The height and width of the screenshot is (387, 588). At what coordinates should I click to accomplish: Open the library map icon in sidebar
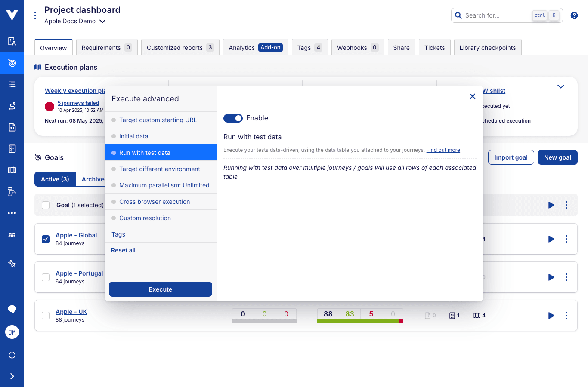pos(12,170)
